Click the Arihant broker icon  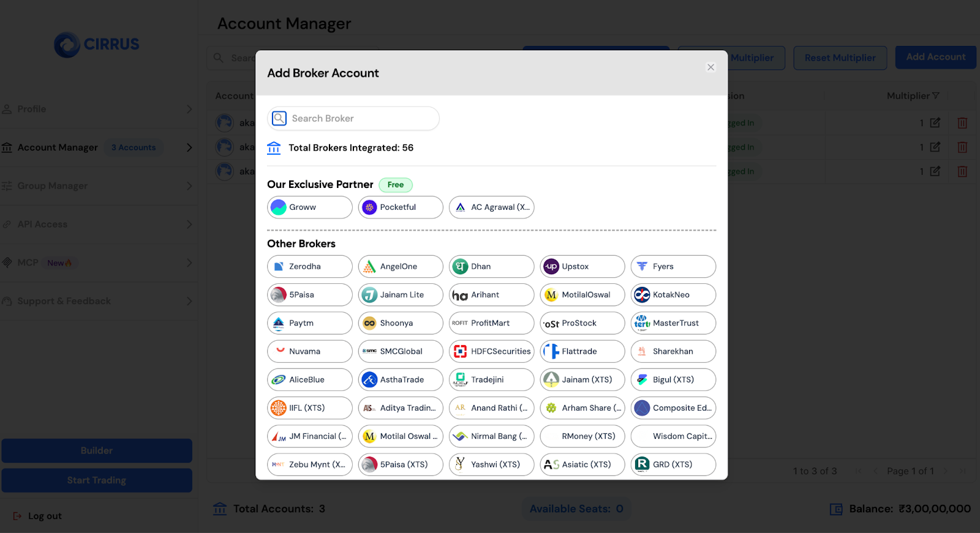460,295
